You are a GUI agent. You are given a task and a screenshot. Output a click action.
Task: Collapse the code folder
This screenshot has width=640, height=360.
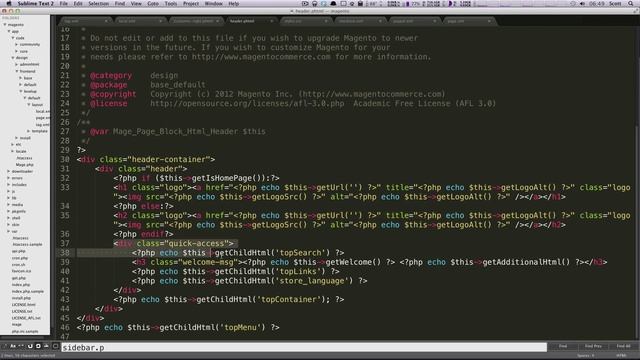tap(13, 38)
